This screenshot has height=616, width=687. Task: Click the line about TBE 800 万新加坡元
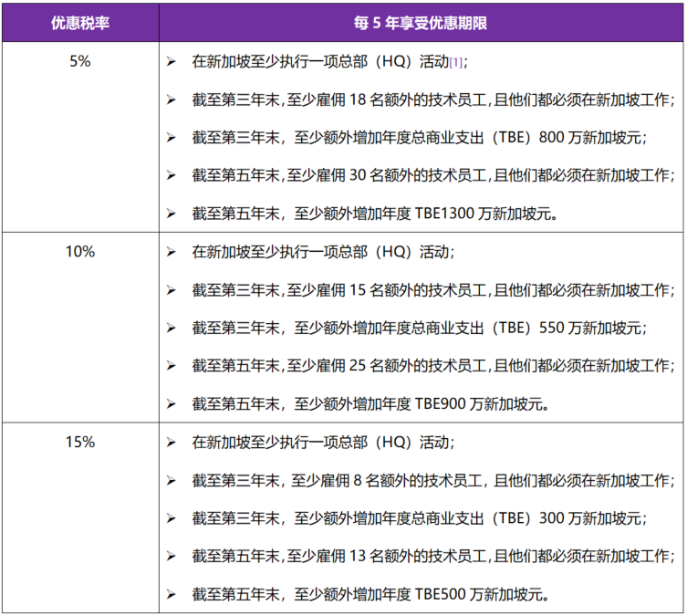tap(419, 138)
